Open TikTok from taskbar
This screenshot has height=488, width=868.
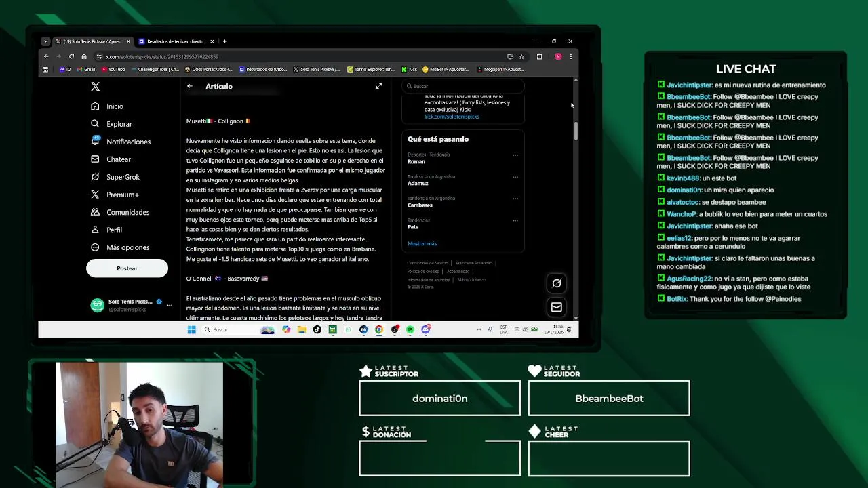[317, 329]
